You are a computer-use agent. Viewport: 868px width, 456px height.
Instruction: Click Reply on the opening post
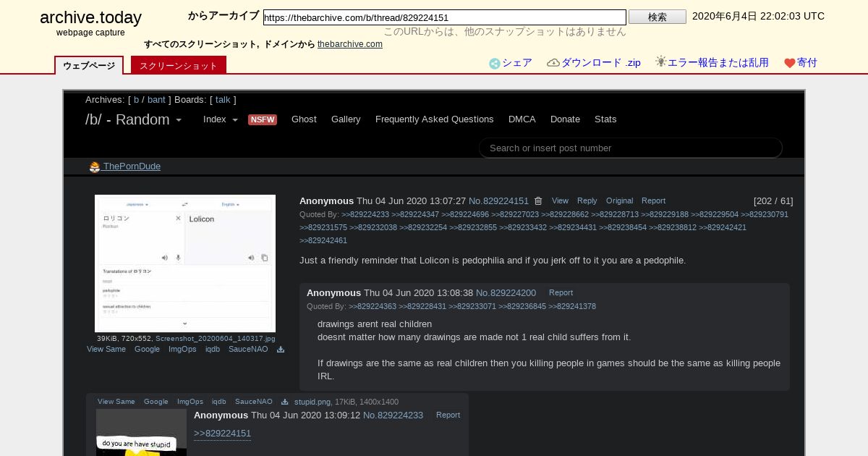click(587, 201)
